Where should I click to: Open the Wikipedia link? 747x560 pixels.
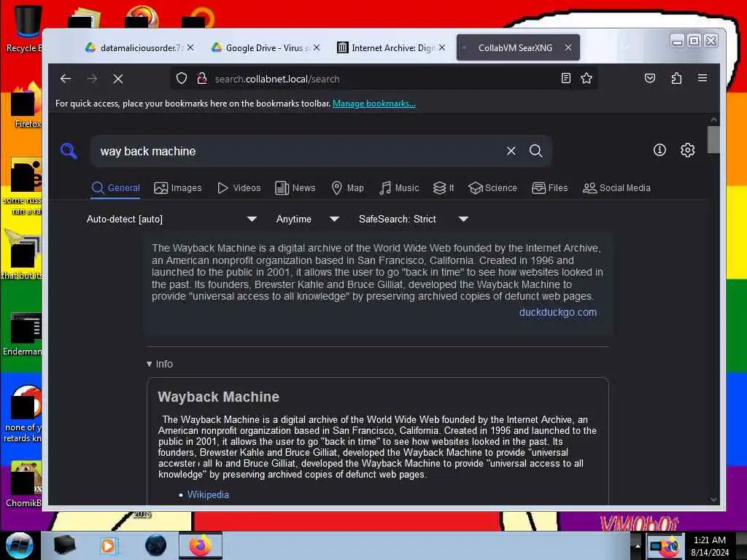(x=208, y=495)
